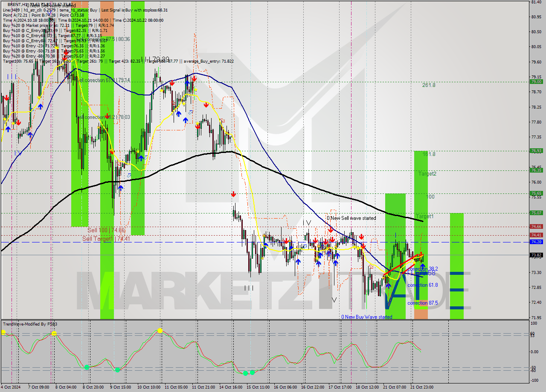Click the '79.39' wave label on chart
546x392 pixels.
[x=161, y=59]
